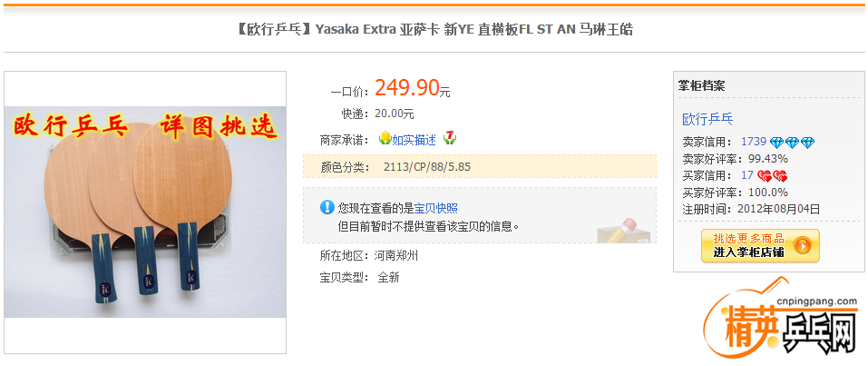This screenshot has height=366, width=868.
Task: Click the pencil and box illustration
Action: click(624, 231)
